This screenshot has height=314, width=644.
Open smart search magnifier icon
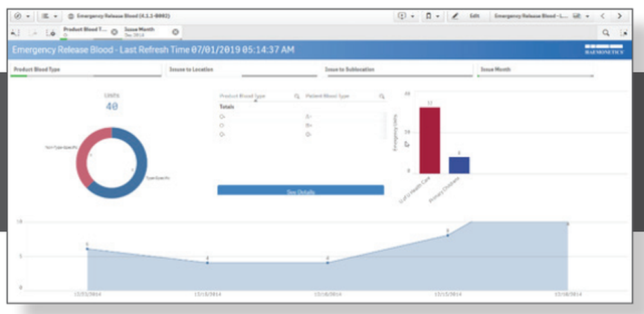605,32
